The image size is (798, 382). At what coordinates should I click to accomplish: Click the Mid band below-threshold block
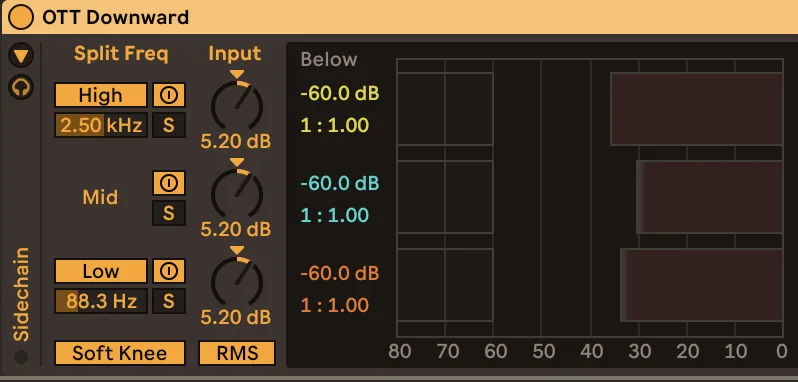[445, 197]
